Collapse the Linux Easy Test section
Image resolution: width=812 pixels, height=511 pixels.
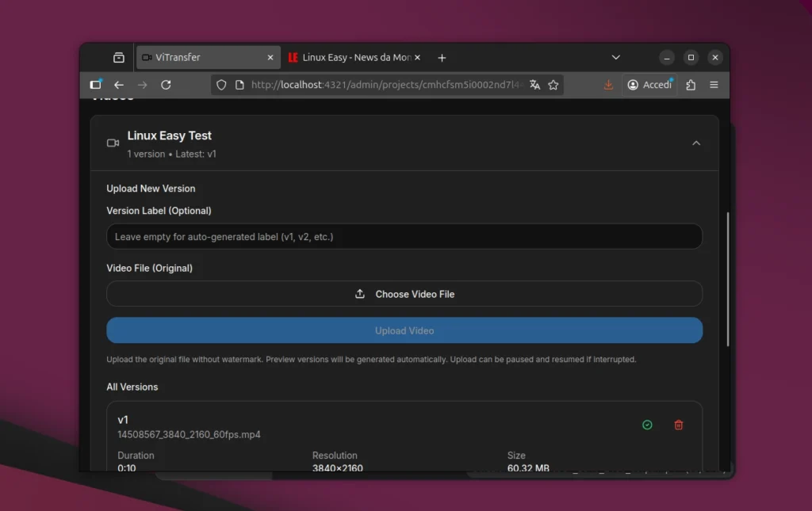pyautogui.click(x=696, y=143)
